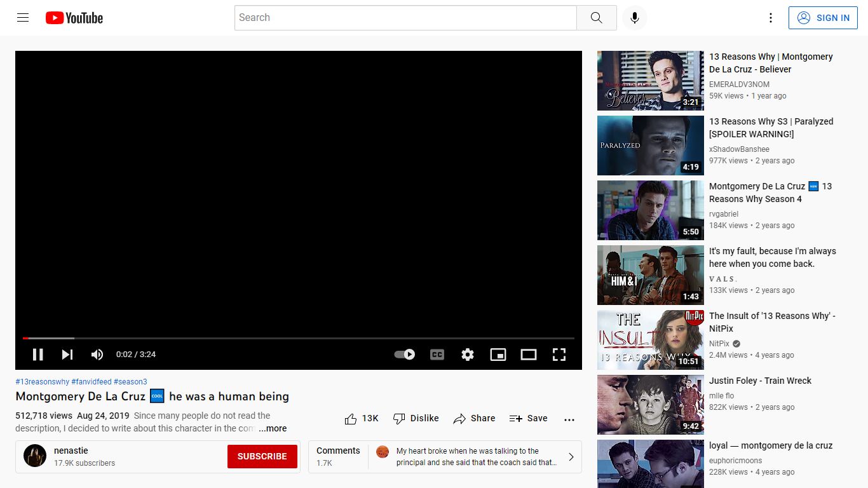Share this video
This screenshot has height=488, width=868.
click(x=474, y=418)
